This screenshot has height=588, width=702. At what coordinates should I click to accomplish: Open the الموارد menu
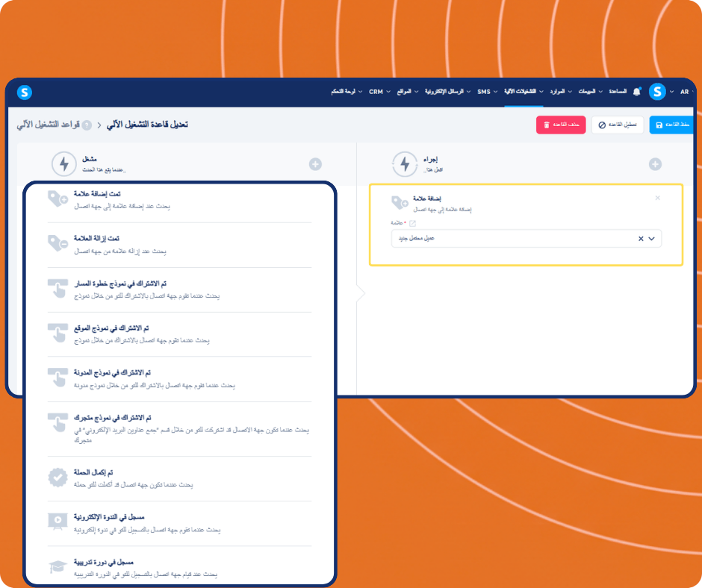pyautogui.click(x=561, y=92)
